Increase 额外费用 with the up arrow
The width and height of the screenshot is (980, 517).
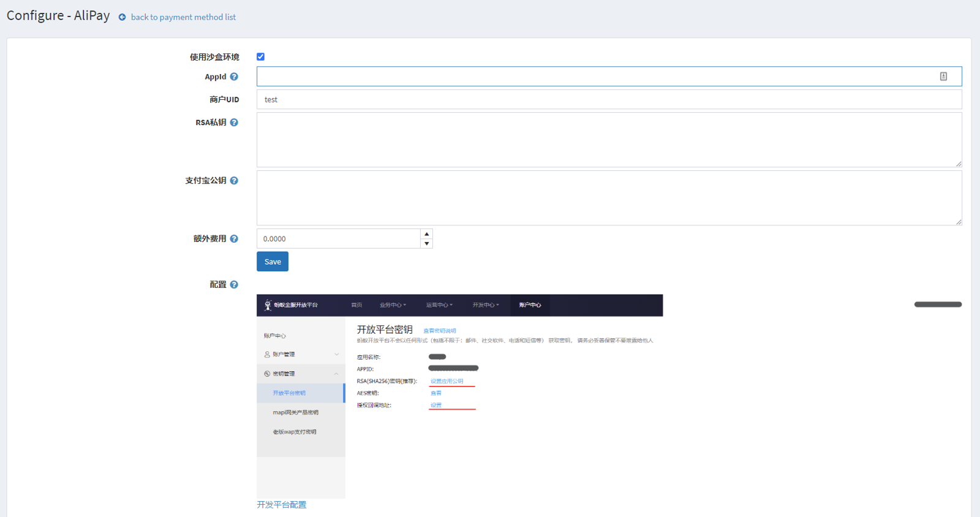point(427,234)
